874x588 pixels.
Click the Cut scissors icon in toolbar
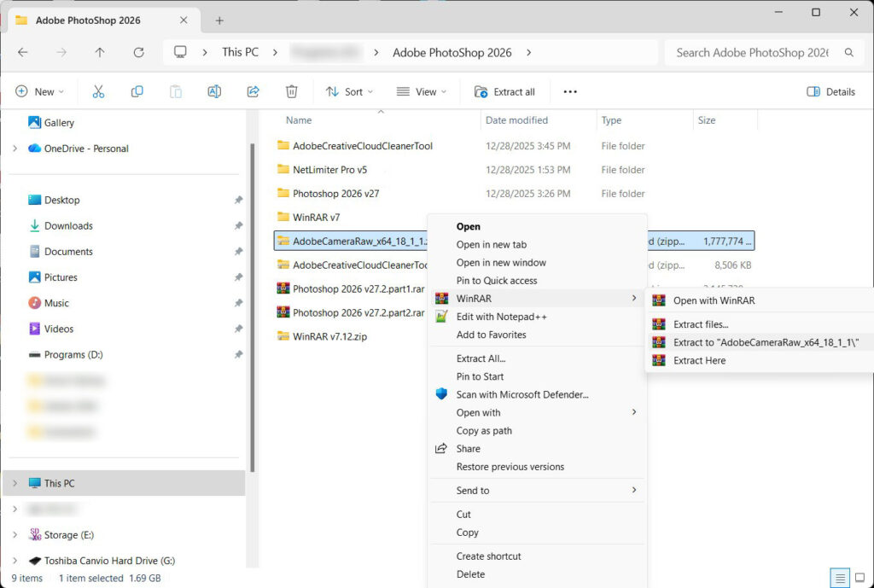98,91
